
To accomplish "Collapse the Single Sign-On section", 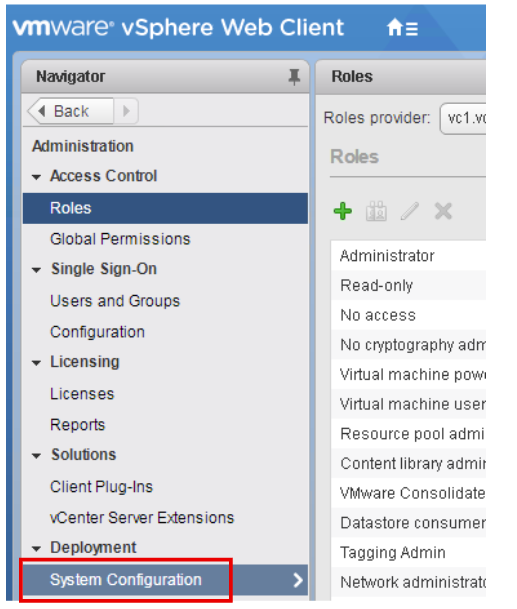I will pos(36,270).
